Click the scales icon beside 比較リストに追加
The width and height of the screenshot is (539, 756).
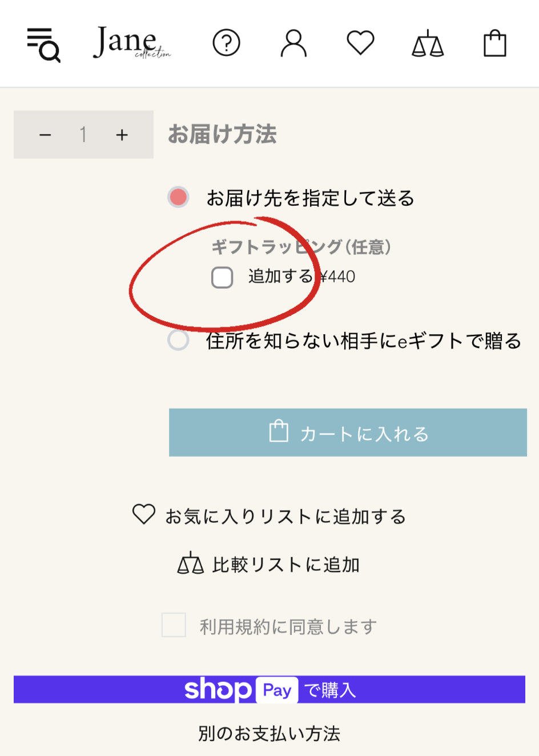(x=190, y=563)
